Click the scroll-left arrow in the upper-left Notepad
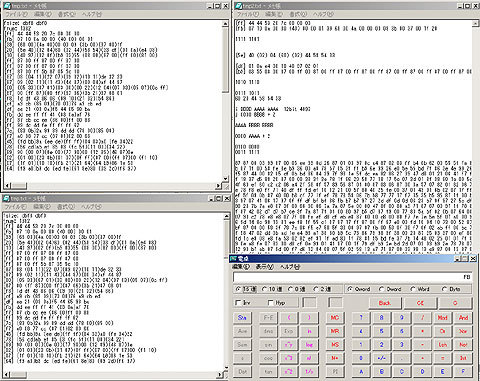Screen dimensions: 480x381 tap(7, 185)
